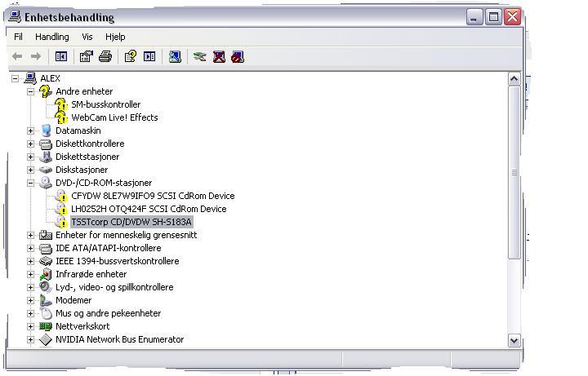Click the NVIDIA Network Bus Enumerator icon
Image resolution: width=588 pixels, height=376 pixels.
coord(46,339)
